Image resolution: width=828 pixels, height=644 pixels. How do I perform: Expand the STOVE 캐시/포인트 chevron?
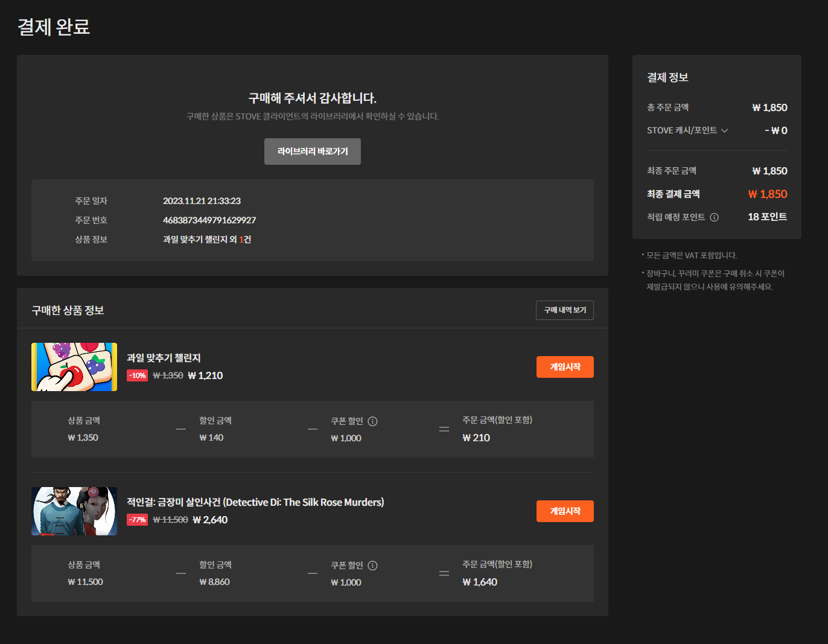[724, 130]
